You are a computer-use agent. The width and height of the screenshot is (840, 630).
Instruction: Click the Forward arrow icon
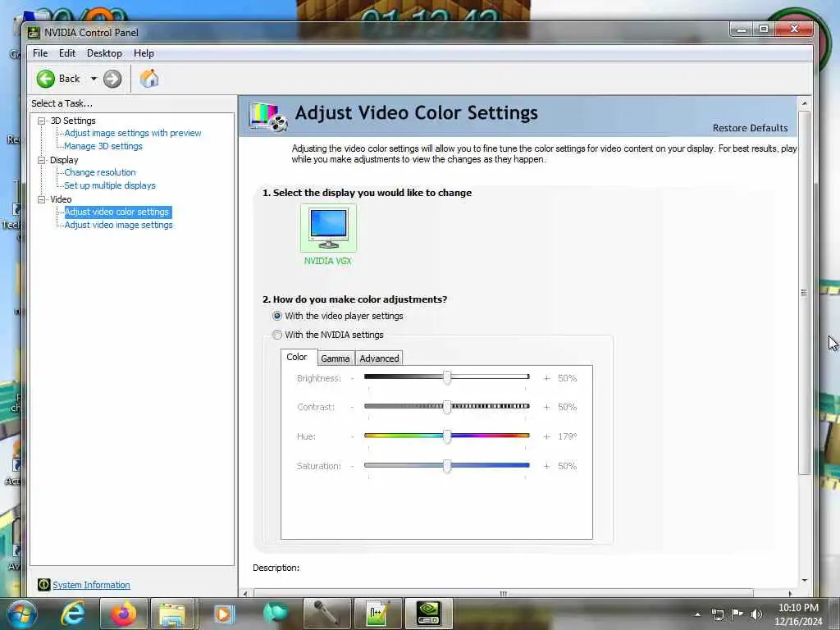coord(112,79)
